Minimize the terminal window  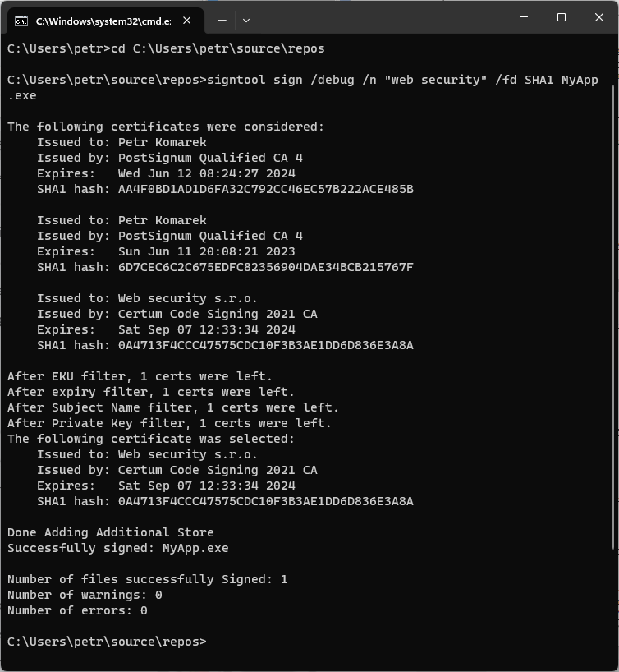coord(523,16)
